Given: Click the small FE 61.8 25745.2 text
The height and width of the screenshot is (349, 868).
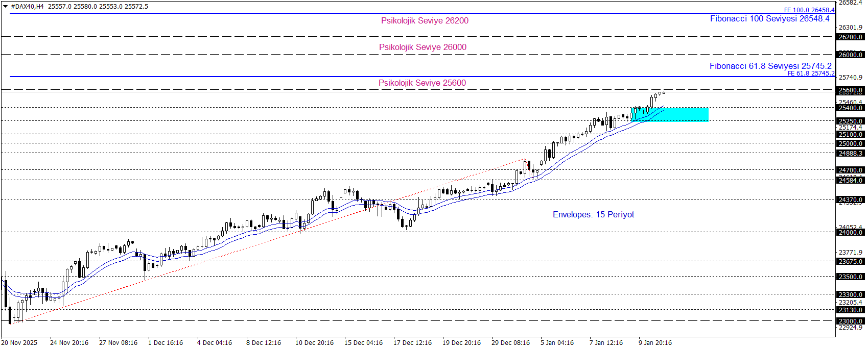Looking at the screenshot, I should (811, 73).
